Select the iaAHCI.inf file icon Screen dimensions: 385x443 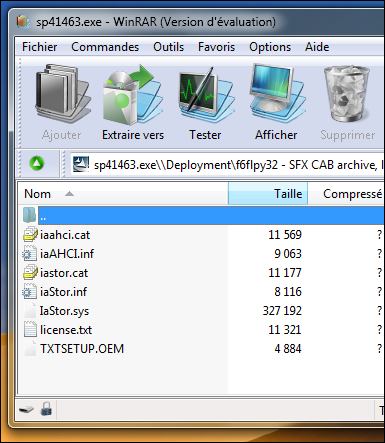click(x=30, y=253)
